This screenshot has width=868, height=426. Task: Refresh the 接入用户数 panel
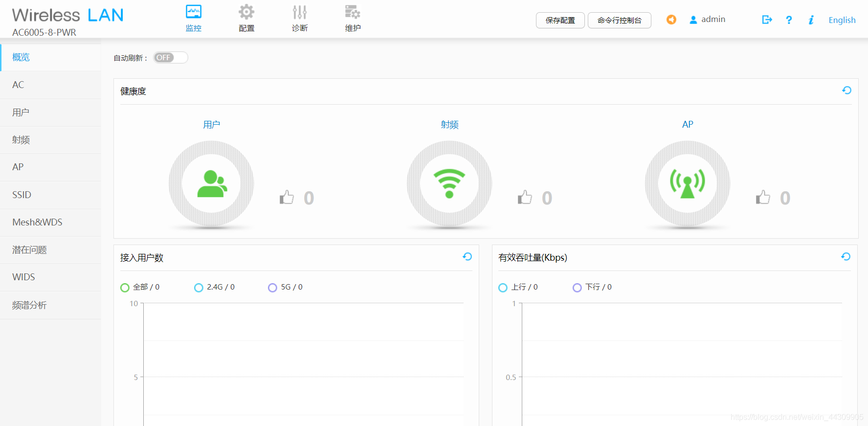point(467,257)
